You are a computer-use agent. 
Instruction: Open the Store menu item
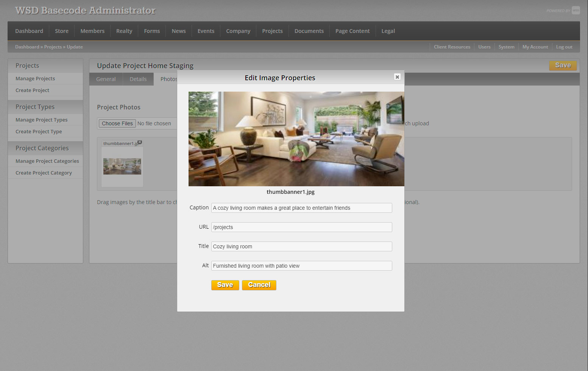[x=62, y=31]
